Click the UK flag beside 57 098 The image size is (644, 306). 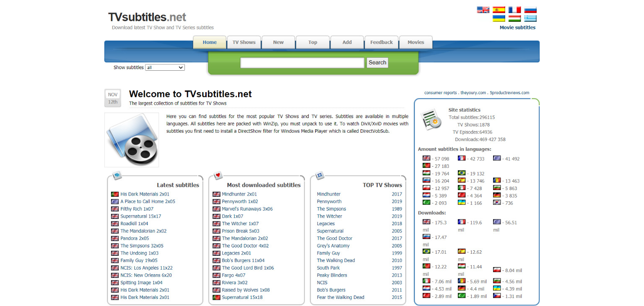(x=426, y=158)
